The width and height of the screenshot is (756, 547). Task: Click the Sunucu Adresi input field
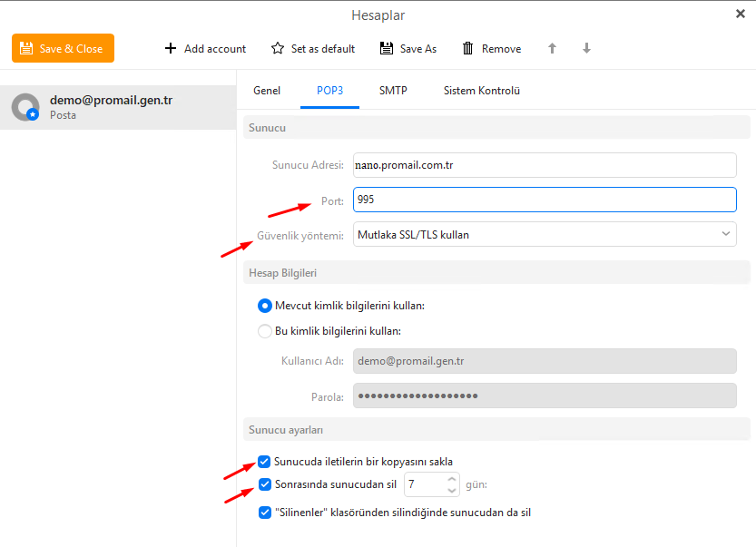tap(543, 165)
